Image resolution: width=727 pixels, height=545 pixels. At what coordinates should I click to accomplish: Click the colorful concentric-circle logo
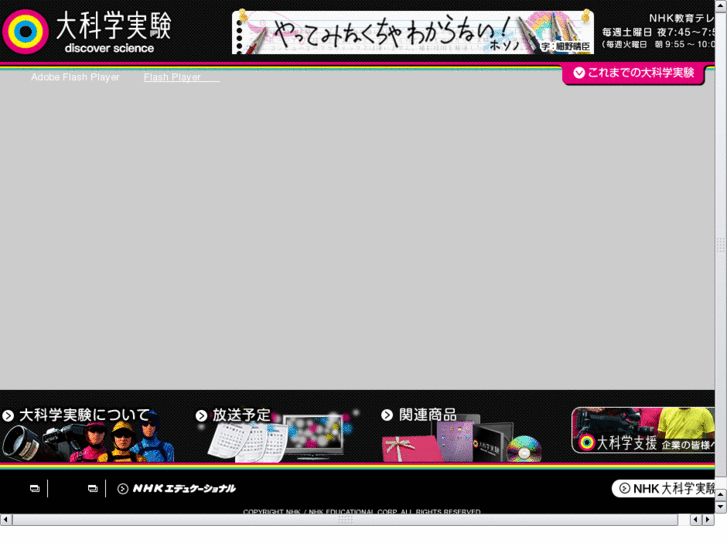click(25, 32)
